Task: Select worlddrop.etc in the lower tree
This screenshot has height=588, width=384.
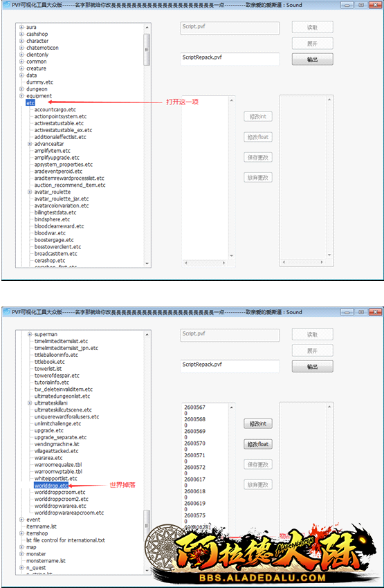Action: (x=51, y=486)
